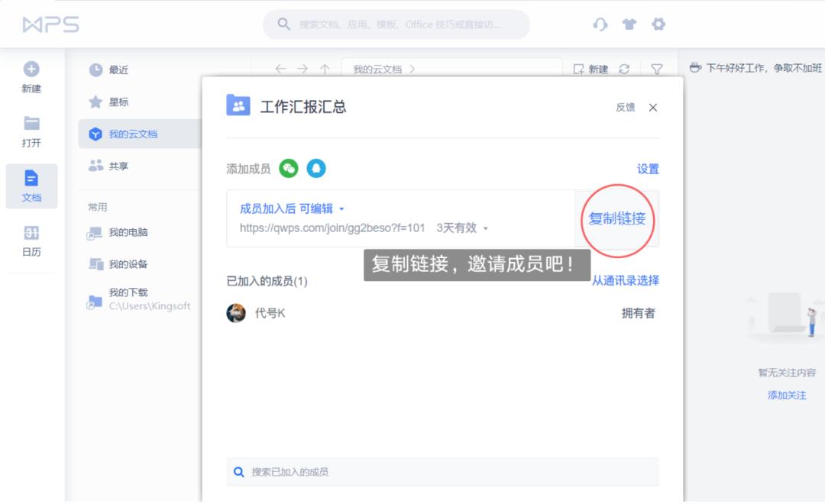Open the top-right settings gear

(658, 24)
